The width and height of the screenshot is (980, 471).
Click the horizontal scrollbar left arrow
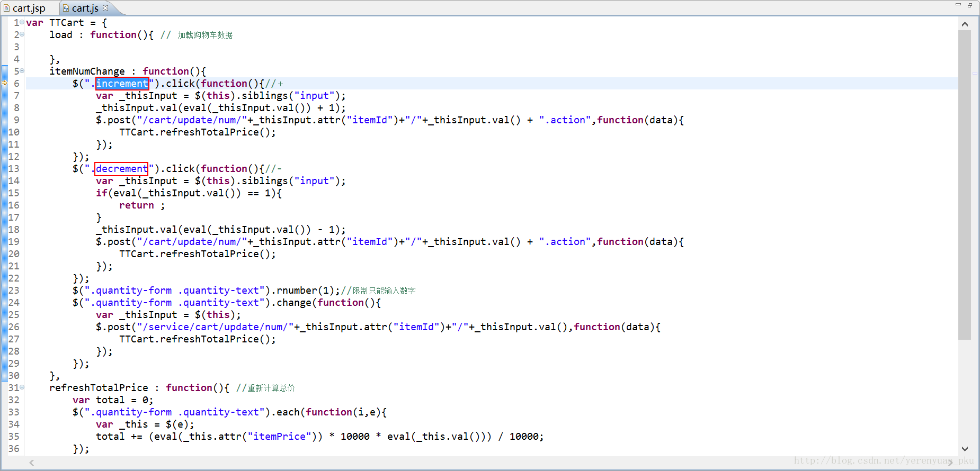point(32,463)
